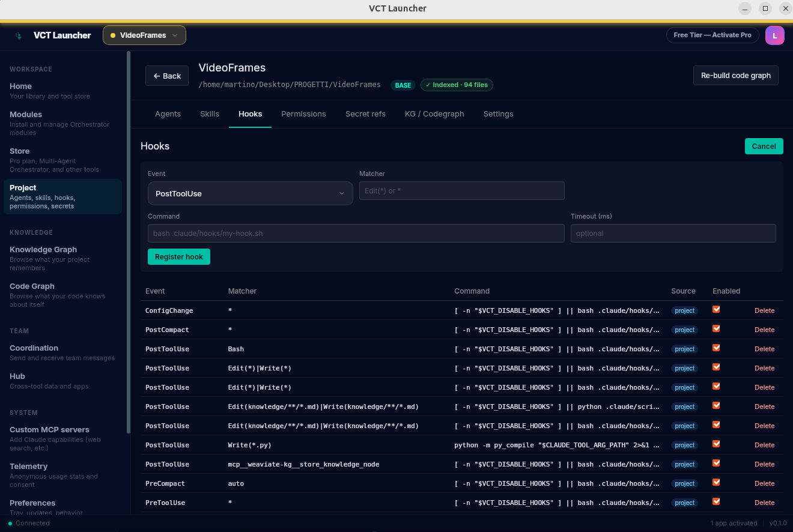Open the Store sidebar item
Viewport: 793px width, 532px height.
pyautogui.click(x=62, y=160)
